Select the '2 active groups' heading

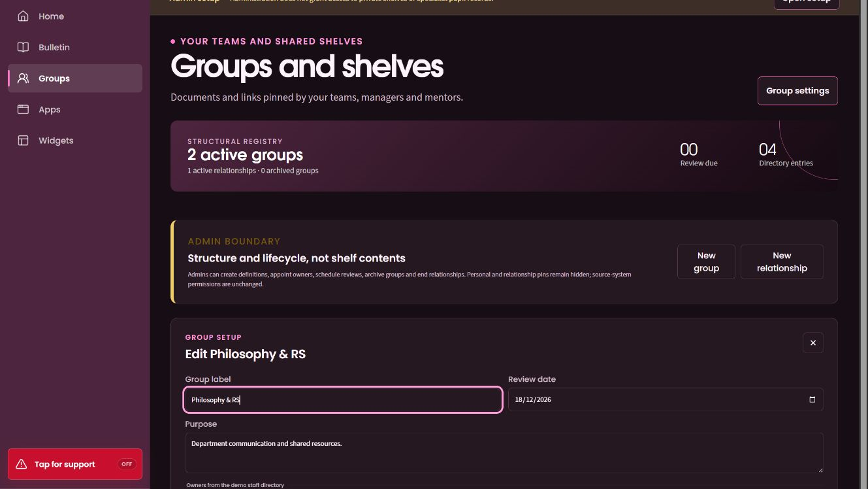click(245, 155)
